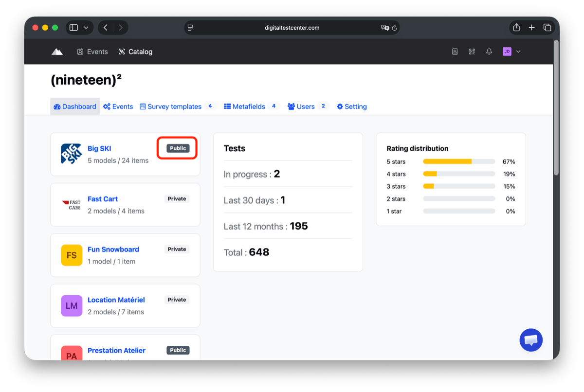Click the Survey templates count badge 4
This screenshot has height=392, width=584.
(x=210, y=106)
